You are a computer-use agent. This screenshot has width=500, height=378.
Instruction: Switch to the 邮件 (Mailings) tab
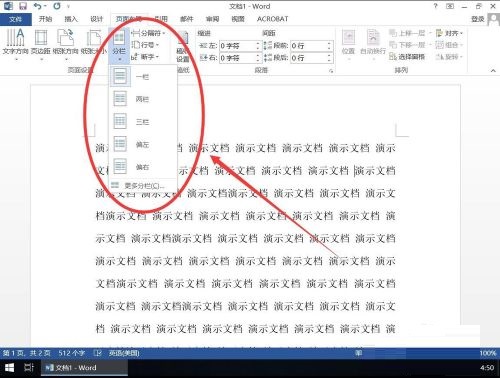tap(187, 19)
